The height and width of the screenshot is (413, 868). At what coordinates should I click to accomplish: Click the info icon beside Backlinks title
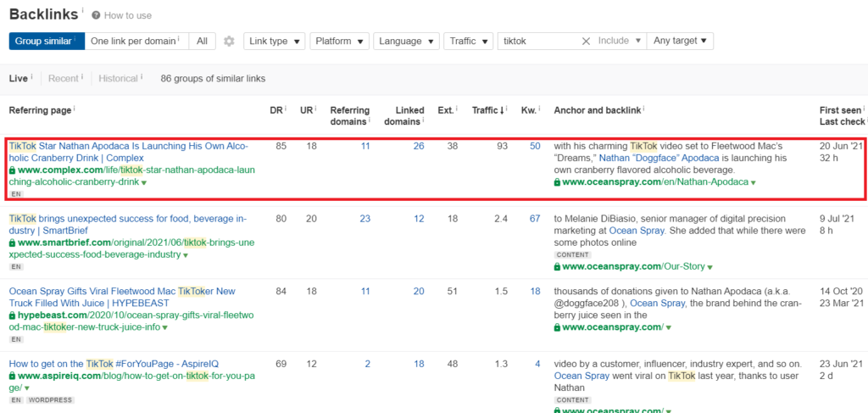click(x=82, y=10)
